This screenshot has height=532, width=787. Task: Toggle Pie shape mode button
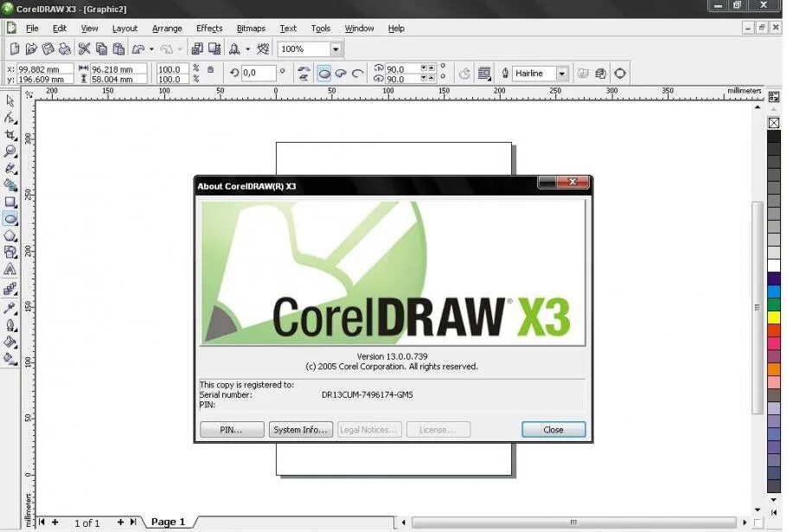point(341,74)
